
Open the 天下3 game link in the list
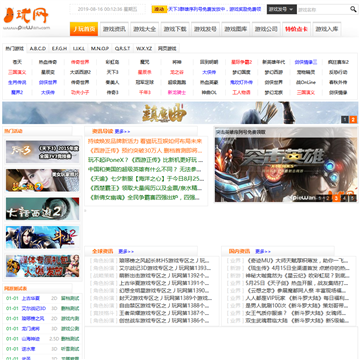tap(112, 72)
